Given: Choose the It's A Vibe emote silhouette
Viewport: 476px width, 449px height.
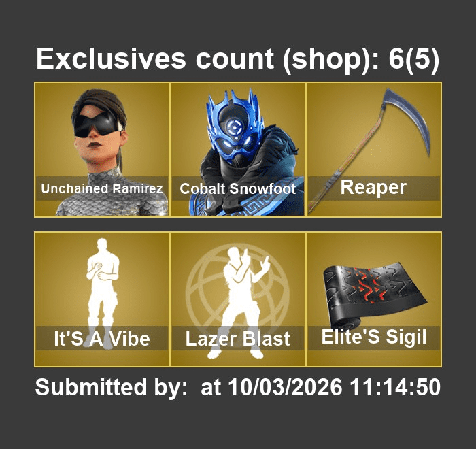Looking at the screenshot, I should (x=102, y=293).
